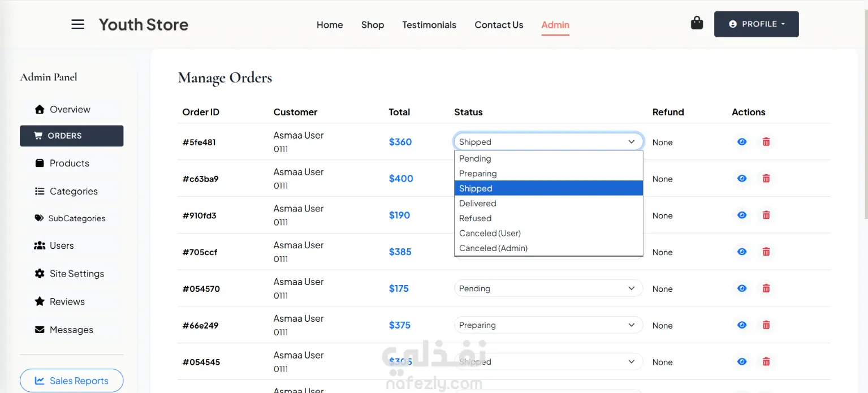The height and width of the screenshot is (393, 868).
Task: Open Testimonials in the top navigation
Action: tap(429, 25)
